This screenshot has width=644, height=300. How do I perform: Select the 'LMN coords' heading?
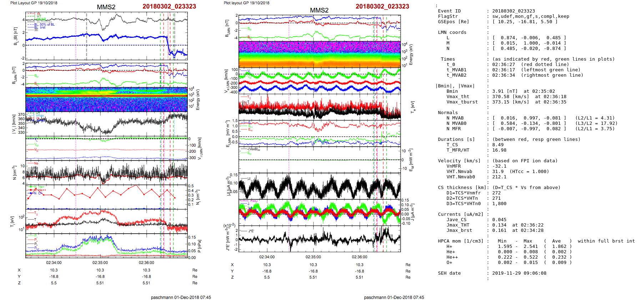coord(452,32)
